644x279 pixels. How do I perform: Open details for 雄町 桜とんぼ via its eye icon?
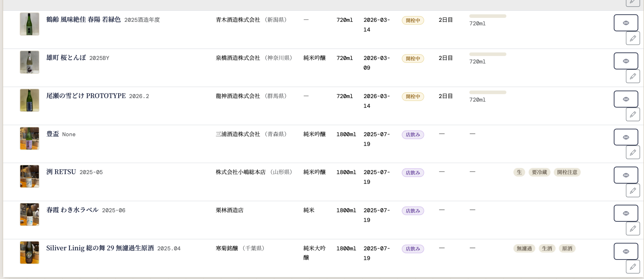[626, 61]
